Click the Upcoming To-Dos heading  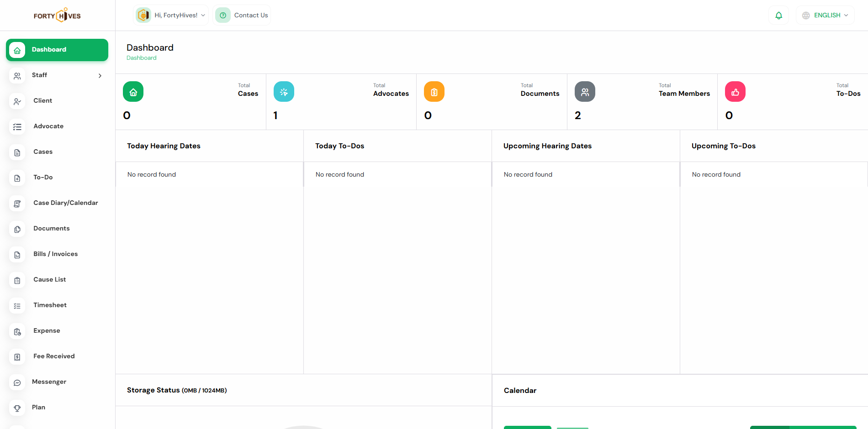(723, 146)
